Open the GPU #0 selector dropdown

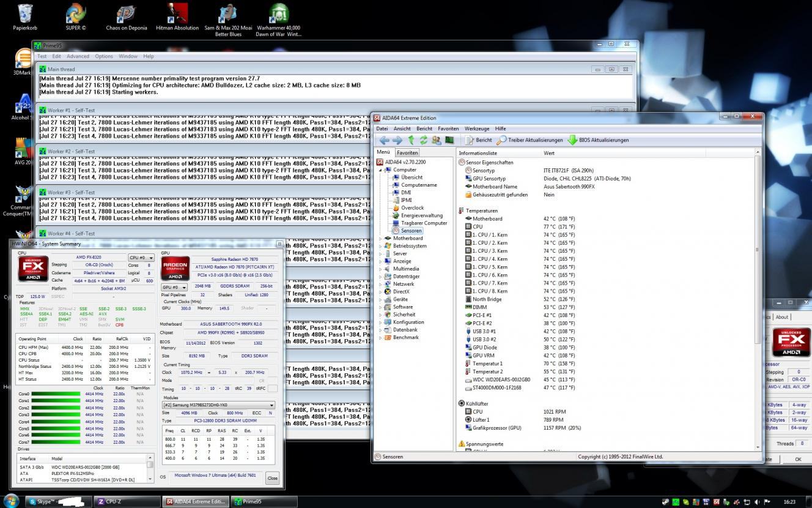pyautogui.click(x=174, y=287)
